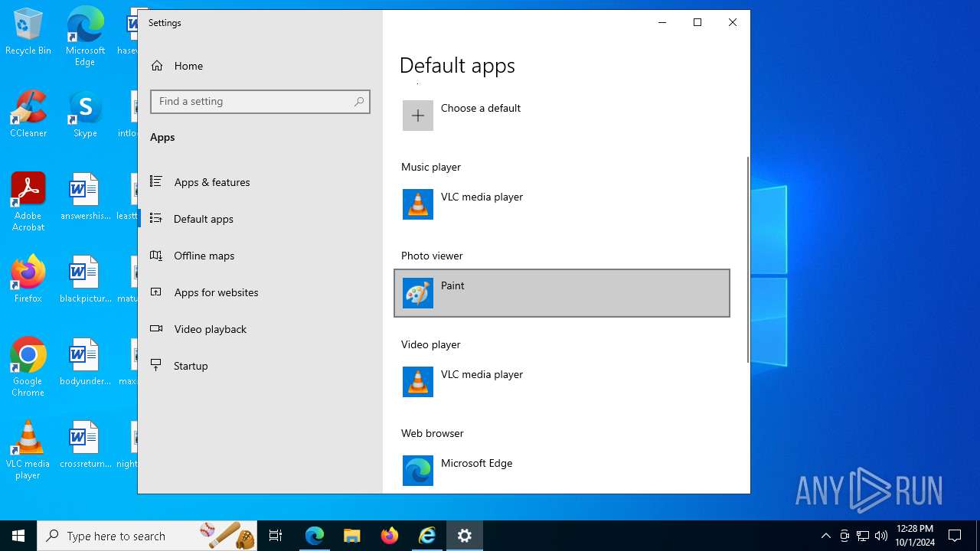Open Offline maps settings
The image size is (980, 551).
pyautogui.click(x=204, y=256)
